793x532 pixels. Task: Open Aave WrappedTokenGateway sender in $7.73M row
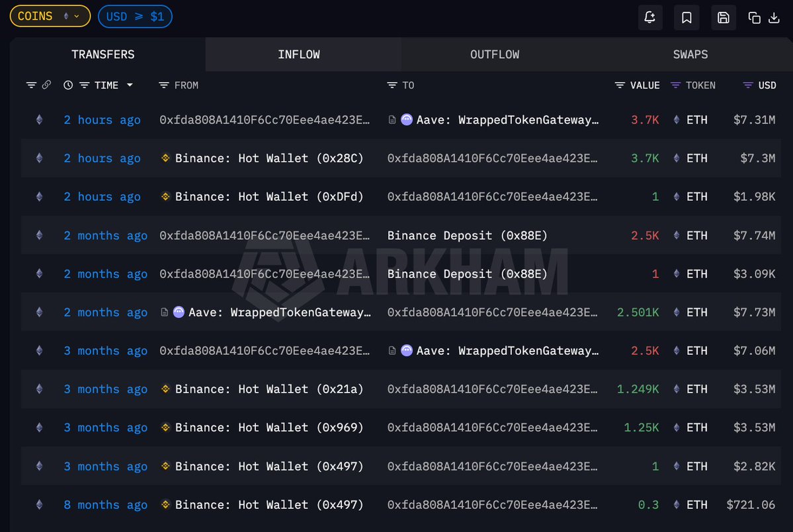tap(280, 312)
